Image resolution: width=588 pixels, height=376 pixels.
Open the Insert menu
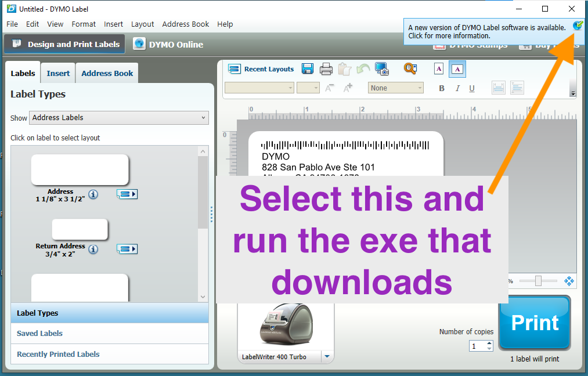pyautogui.click(x=113, y=24)
